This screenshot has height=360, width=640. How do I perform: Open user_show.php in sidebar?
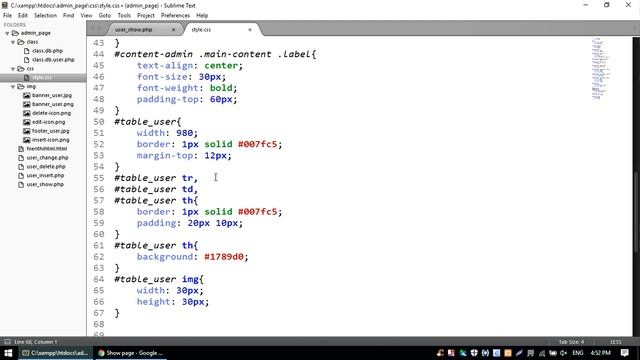click(x=45, y=185)
